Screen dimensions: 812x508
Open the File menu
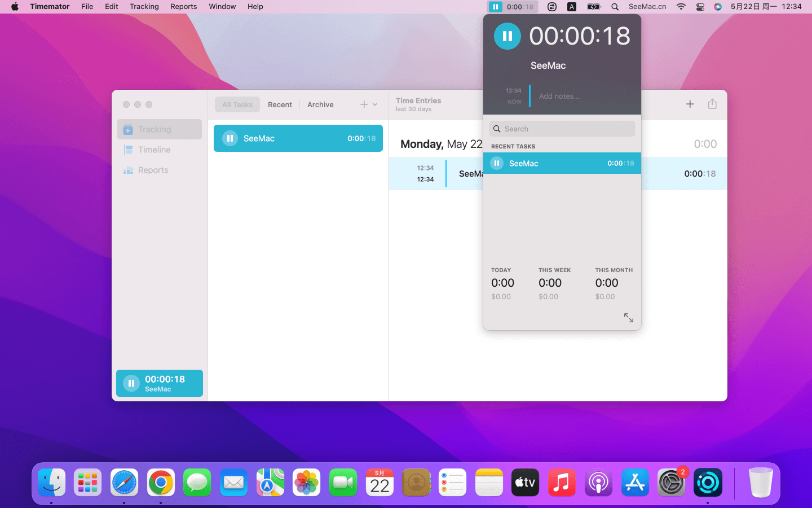pos(87,7)
